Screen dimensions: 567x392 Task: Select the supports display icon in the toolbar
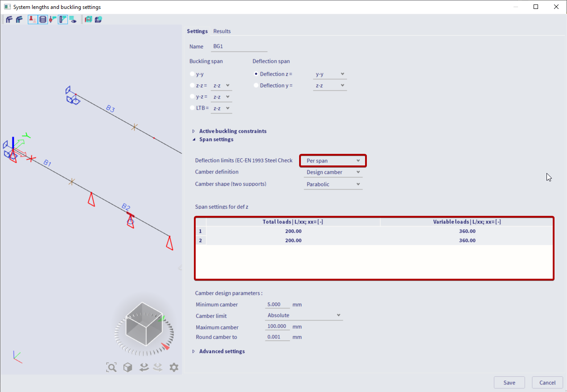click(x=33, y=19)
